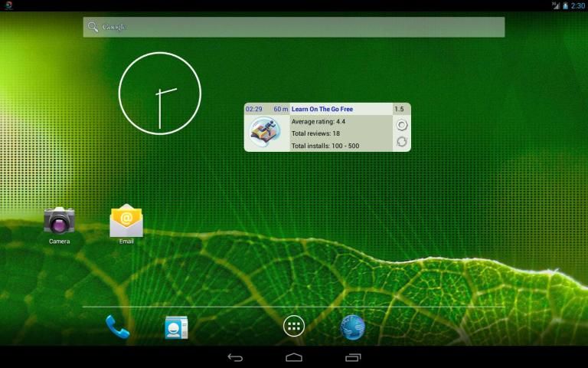This screenshot has height=368, width=588.
Task: Launch the Browser globe icon
Action: coord(352,327)
